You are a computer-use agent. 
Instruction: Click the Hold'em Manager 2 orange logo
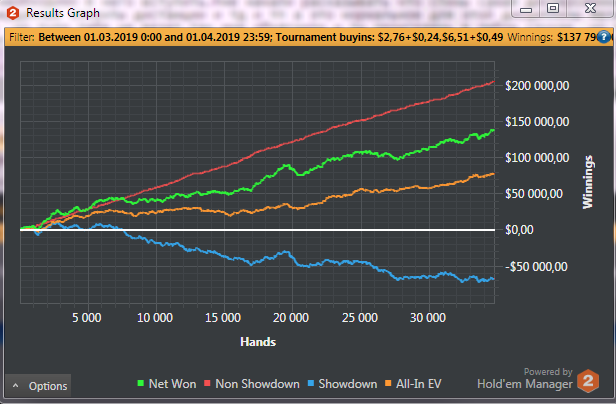[588, 380]
